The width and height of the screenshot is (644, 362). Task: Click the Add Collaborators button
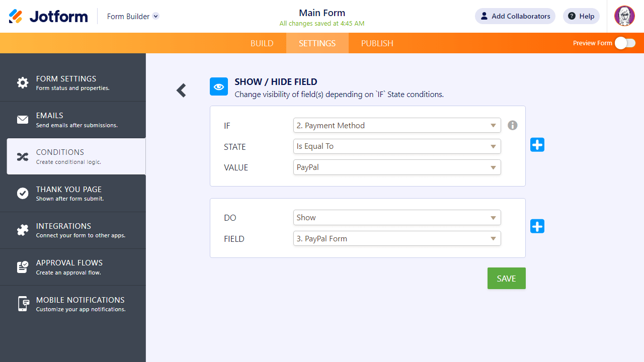(515, 16)
